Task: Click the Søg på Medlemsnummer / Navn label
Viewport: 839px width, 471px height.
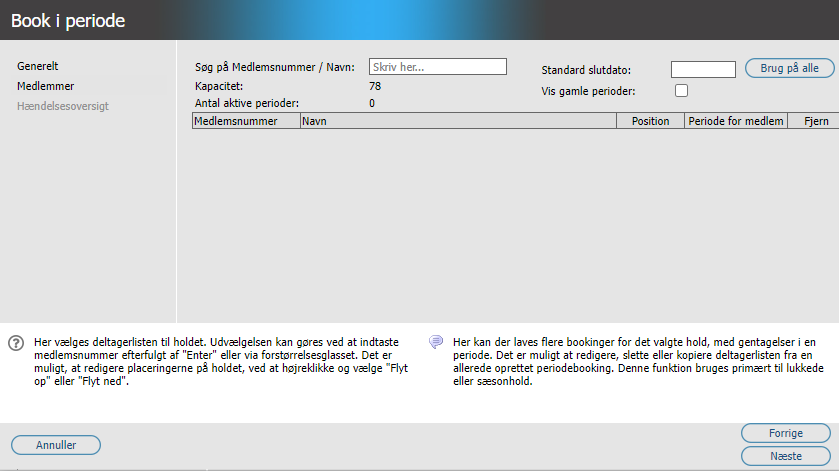Action: [274, 67]
